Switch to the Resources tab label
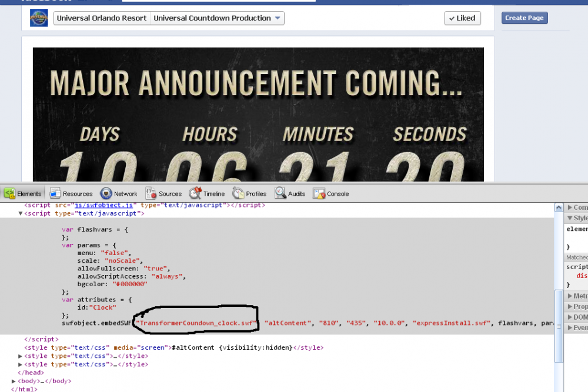Screen dimensions: 588x392 (x=78, y=194)
